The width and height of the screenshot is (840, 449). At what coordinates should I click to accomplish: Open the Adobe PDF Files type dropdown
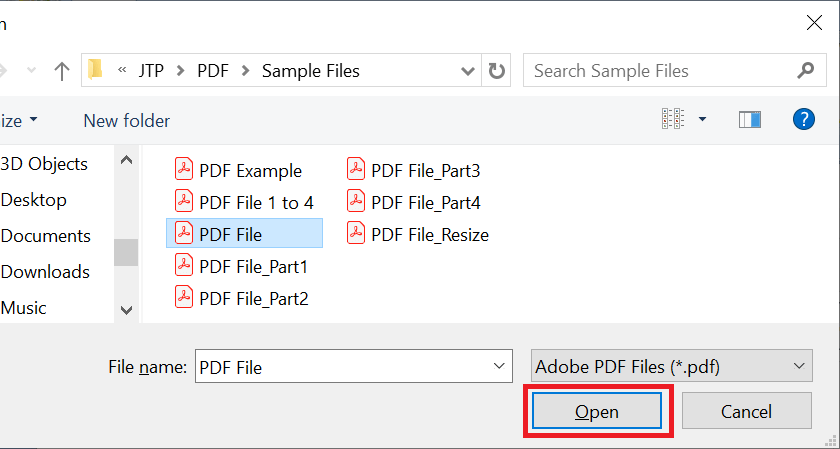coord(672,366)
